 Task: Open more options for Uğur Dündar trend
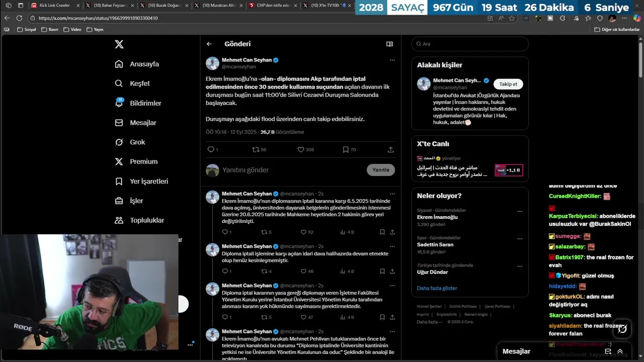click(520, 266)
